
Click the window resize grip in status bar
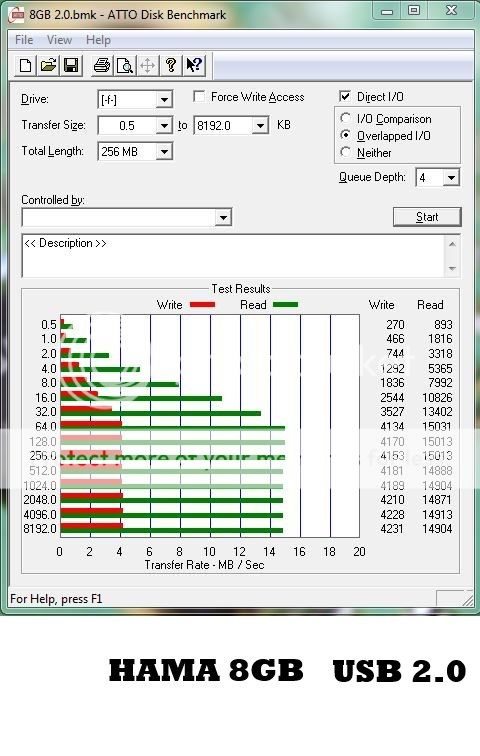tap(467, 599)
